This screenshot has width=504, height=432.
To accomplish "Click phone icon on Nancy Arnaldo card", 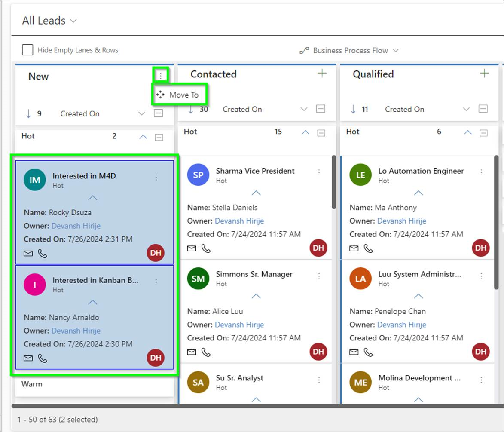I will [43, 358].
